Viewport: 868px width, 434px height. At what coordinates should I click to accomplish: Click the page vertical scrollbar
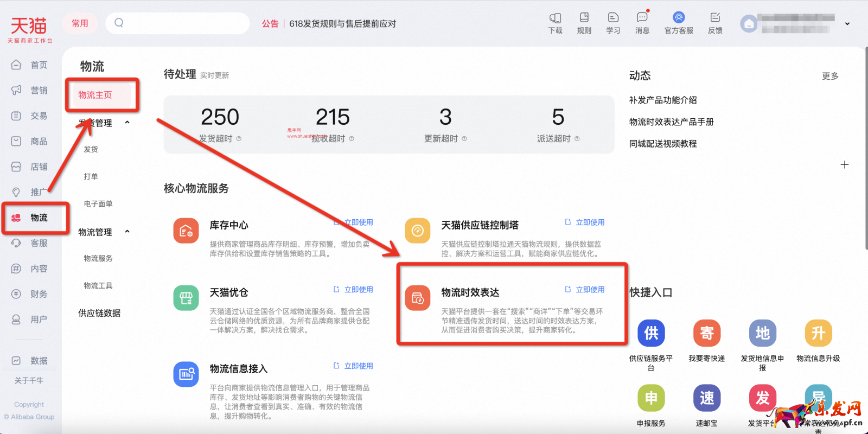pyautogui.click(x=865, y=148)
